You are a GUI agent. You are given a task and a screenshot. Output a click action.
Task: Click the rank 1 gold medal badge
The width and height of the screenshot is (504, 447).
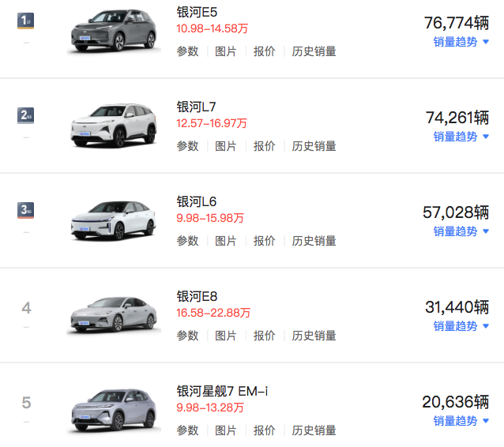point(26,20)
